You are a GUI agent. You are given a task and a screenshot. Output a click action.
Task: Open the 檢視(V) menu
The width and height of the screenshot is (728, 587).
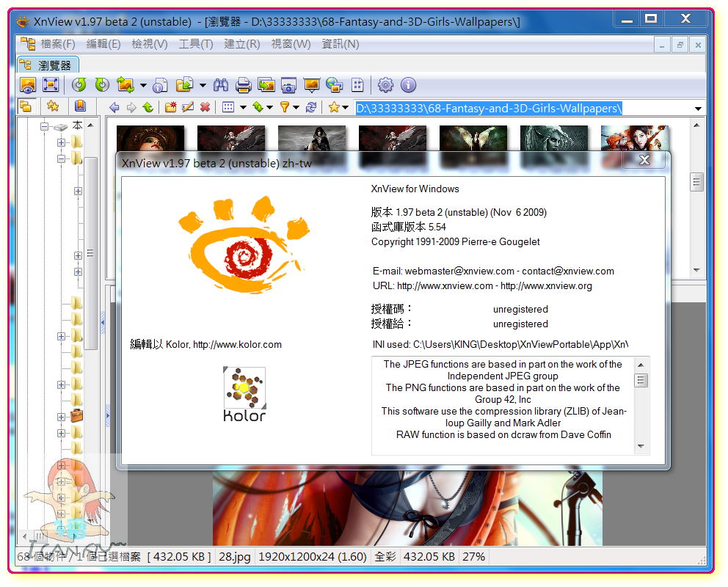click(150, 44)
